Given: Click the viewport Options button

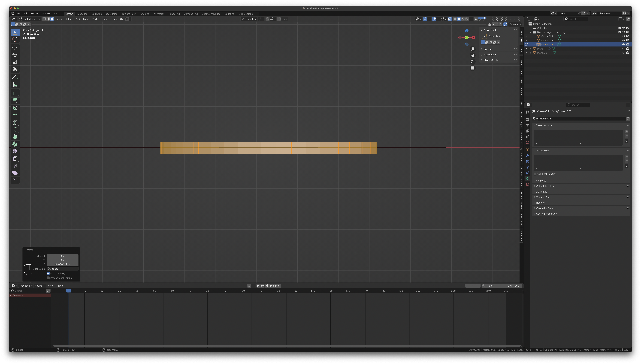Looking at the screenshot, I should coord(515,24).
